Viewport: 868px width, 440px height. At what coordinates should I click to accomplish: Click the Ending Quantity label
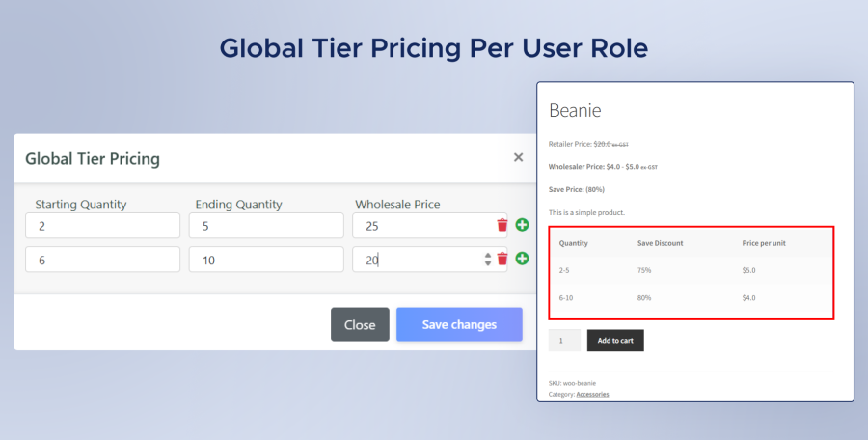[238, 205]
